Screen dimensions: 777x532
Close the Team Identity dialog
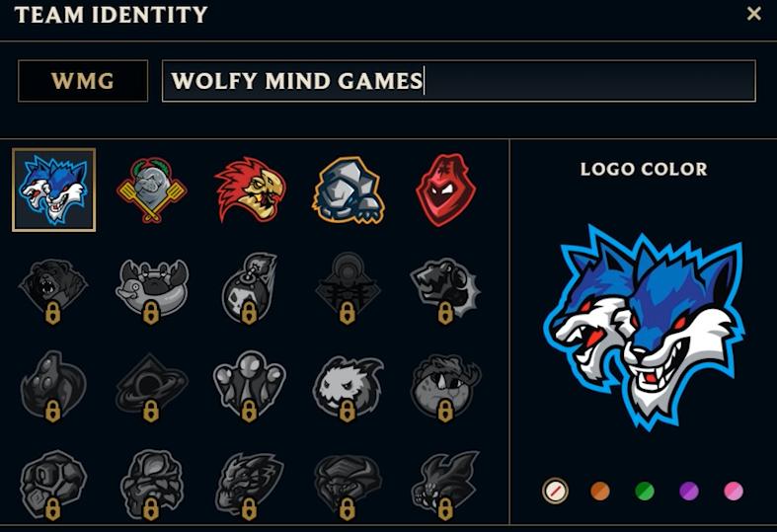click(753, 14)
